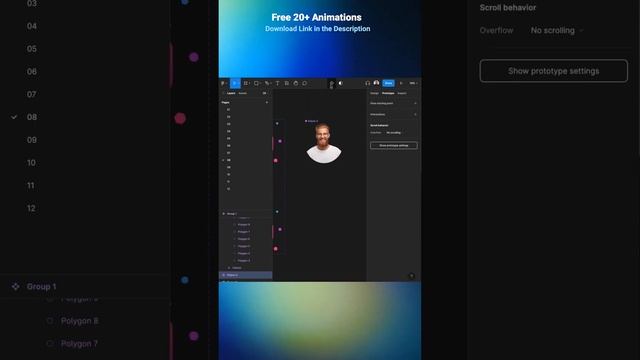Click the Group 1 group icon in background

click(16, 287)
